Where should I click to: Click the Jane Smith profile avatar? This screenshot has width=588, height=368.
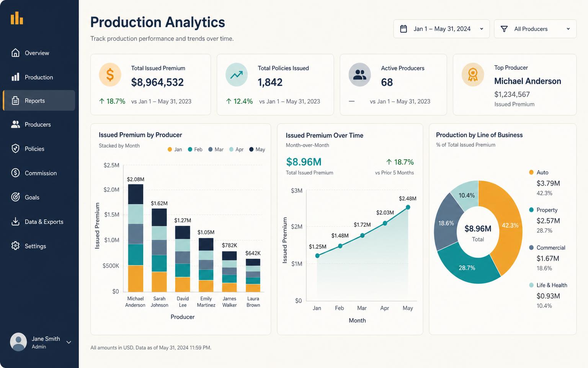tap(18, 342)
